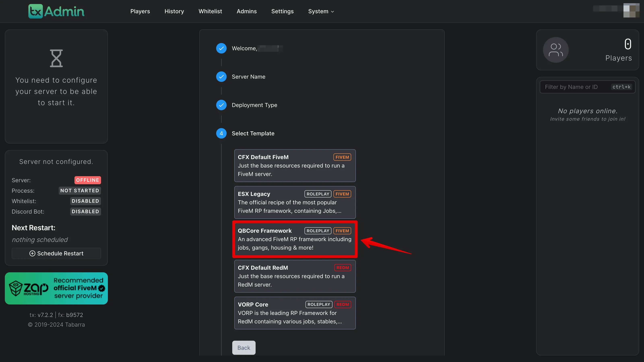Click the ROLEPLAY tag on VORP Core

point(319,304)
